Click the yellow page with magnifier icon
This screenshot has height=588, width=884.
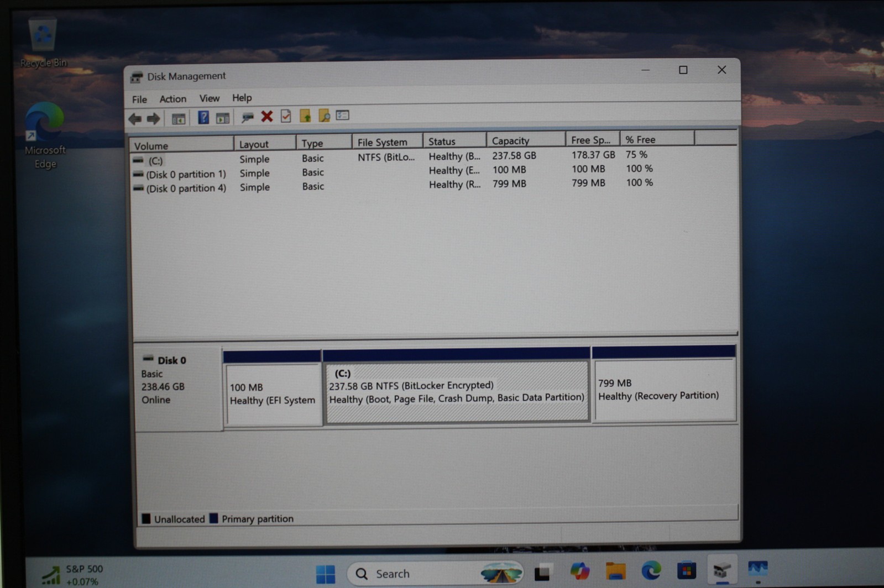[x=324, y=116]
